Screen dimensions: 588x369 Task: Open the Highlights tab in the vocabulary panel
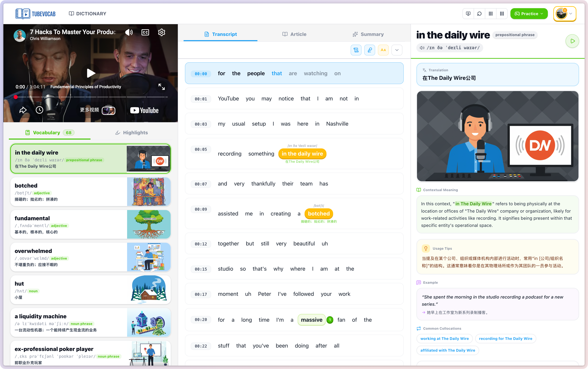pyautogui.click(x=132, y=133)
